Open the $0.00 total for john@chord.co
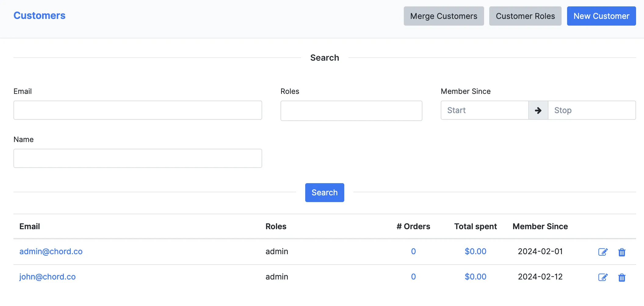644x306 pixels. point(476,277)
